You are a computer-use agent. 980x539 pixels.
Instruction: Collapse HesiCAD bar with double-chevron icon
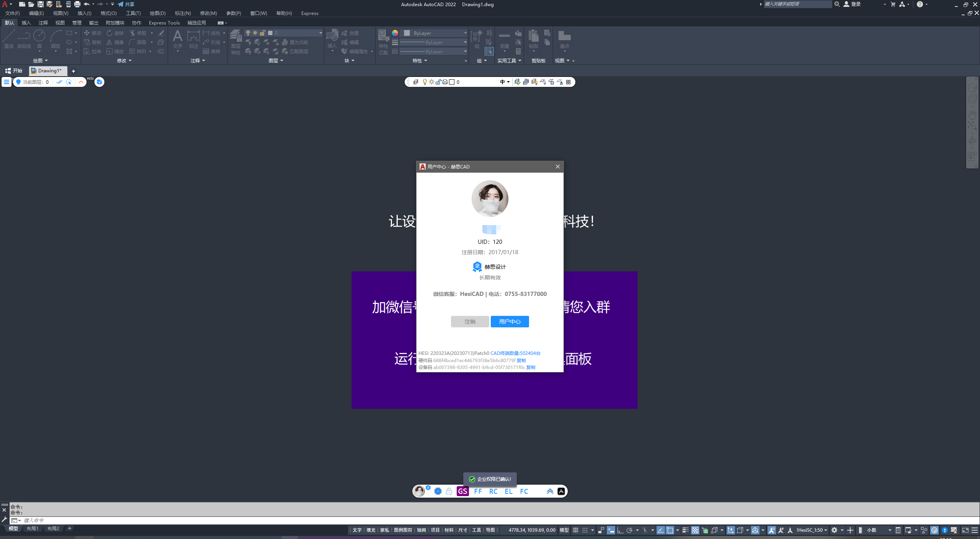pyautogui.click(x=550, y=491)
